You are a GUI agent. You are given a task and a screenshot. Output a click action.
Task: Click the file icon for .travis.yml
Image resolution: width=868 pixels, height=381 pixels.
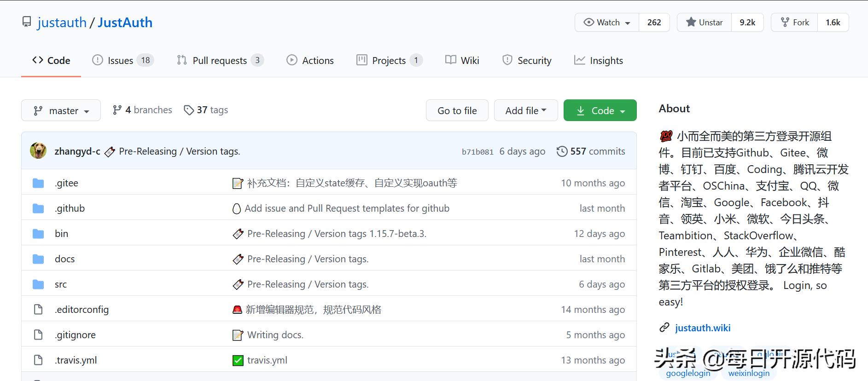tap(38, 360)
